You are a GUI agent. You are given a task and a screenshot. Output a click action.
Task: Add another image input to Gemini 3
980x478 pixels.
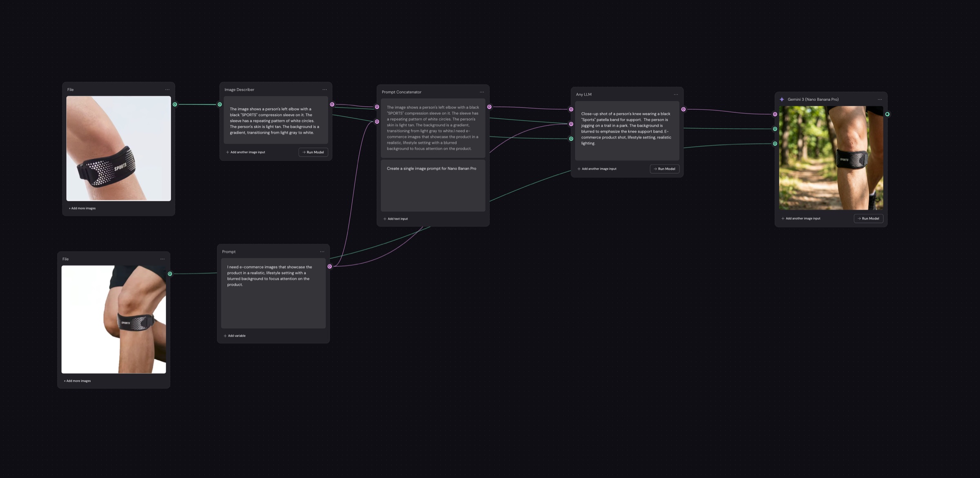[x=801, y=219]
